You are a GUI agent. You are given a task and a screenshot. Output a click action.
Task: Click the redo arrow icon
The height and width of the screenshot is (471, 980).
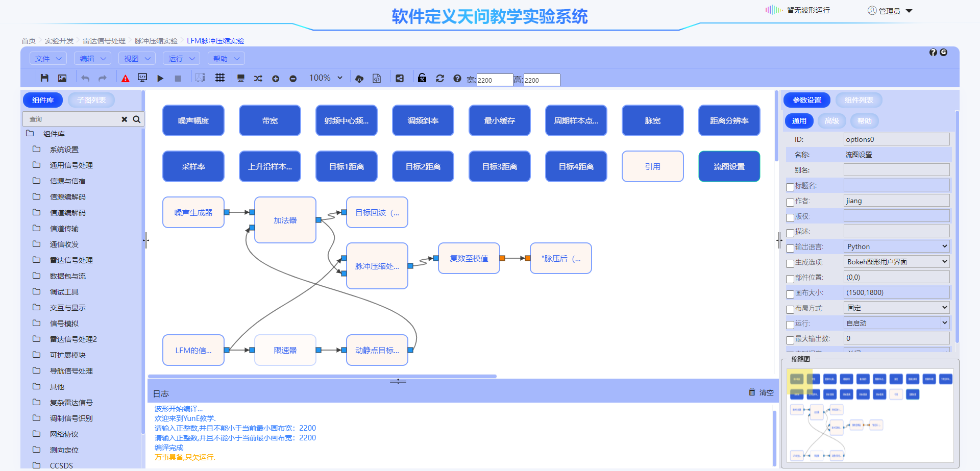pyautogui.click(x=103, y=78)
